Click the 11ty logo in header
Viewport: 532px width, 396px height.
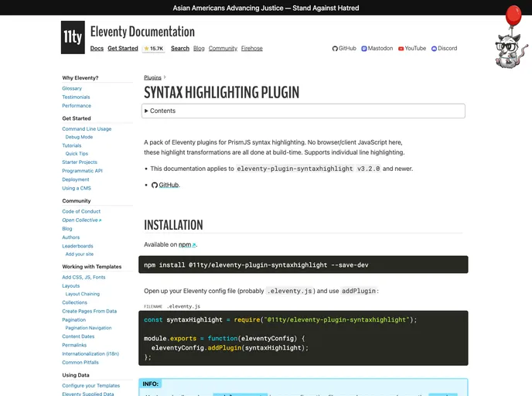[x=73, y=37]
